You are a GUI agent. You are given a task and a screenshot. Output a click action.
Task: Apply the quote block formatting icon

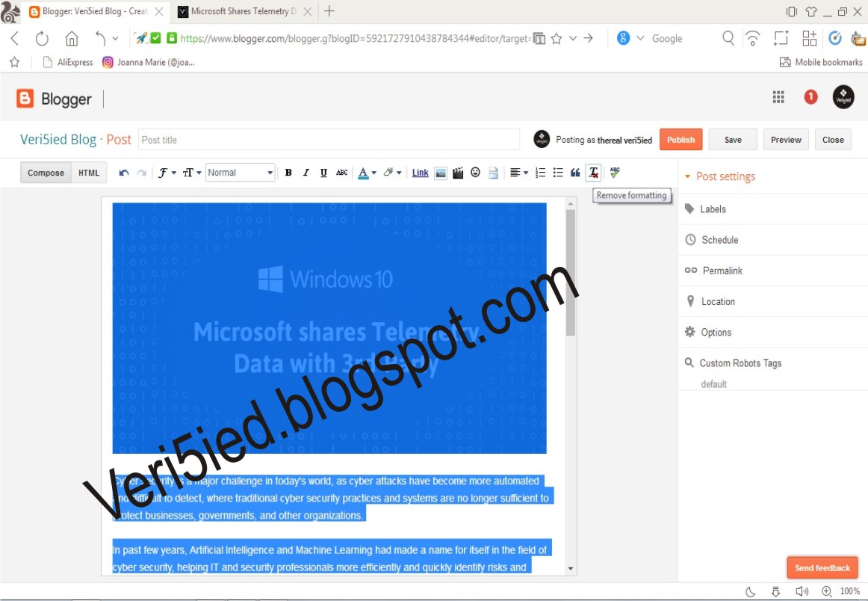tap(575, 173)
